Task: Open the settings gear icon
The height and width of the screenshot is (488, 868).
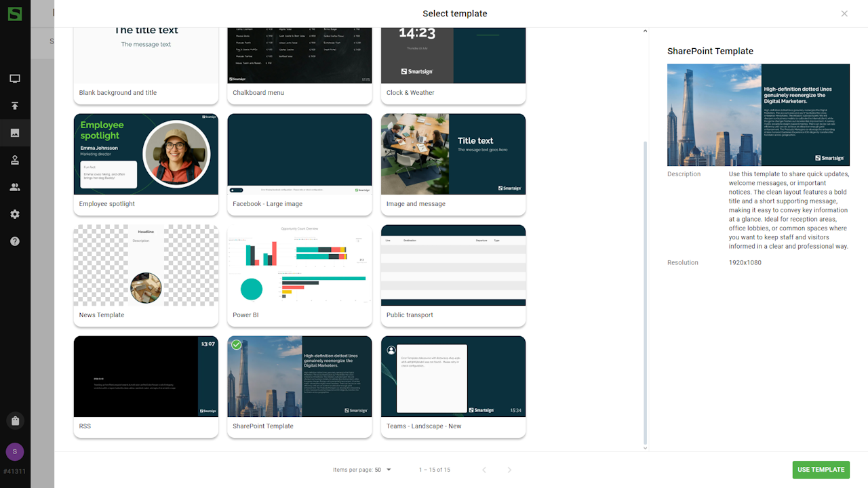Action: (x=15, y=214)
